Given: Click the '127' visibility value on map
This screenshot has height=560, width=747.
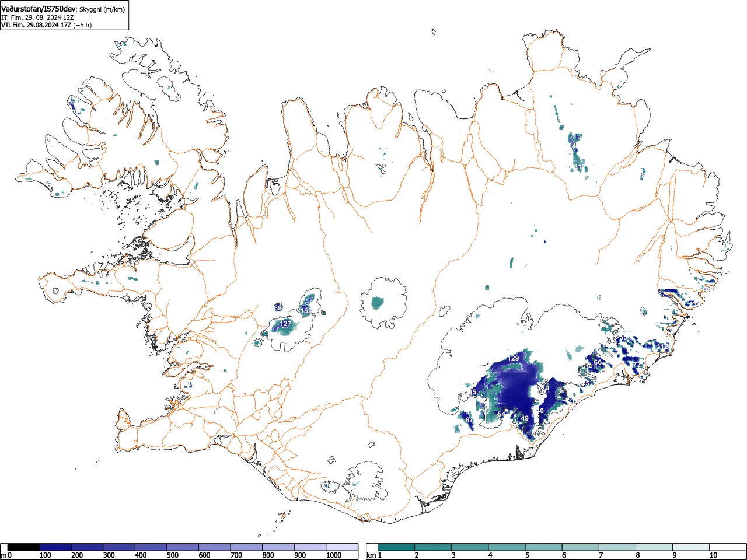Looking at the screenshot, I should 285,324.
